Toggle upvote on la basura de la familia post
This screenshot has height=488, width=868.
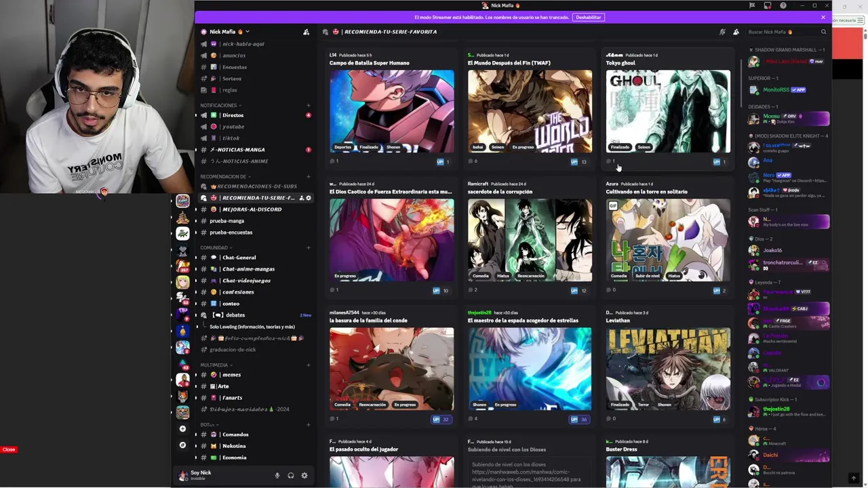point(441,420)
